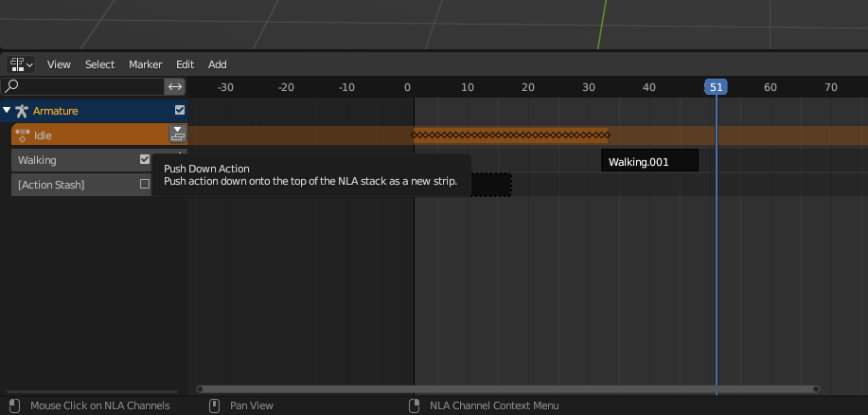The height and width of the screenshot is (415, 868).
Task: Open the Add menu
Action: (217, 64)
